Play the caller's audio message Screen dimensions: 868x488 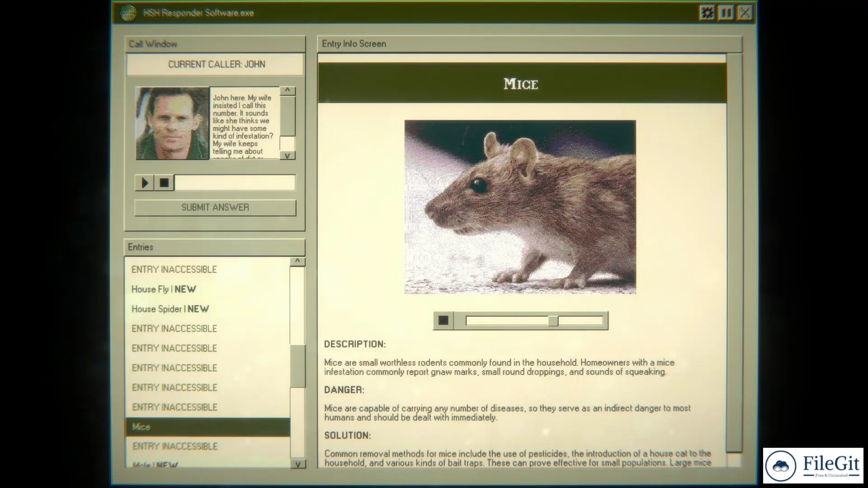[145, 183]
